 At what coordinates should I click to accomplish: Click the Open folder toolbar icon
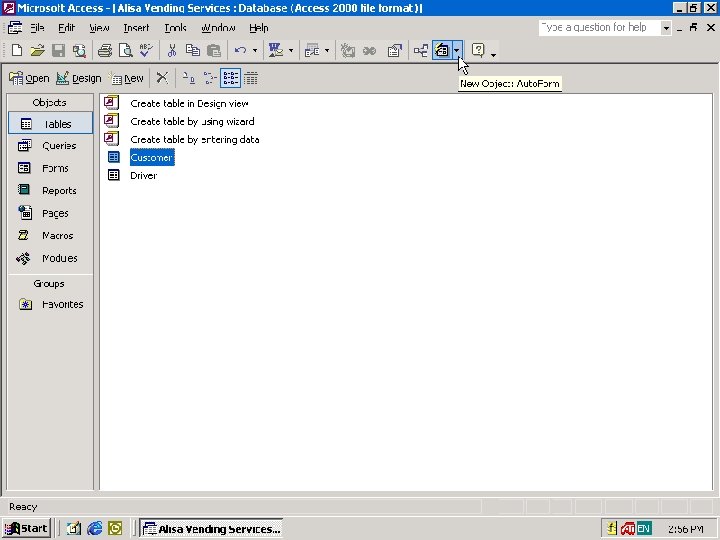37,50
